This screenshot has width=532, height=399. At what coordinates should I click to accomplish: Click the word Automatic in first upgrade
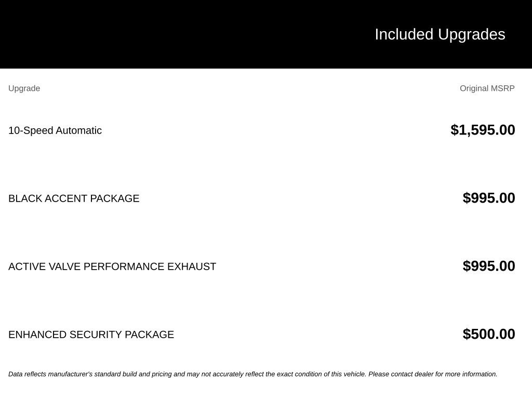[79, 130]
